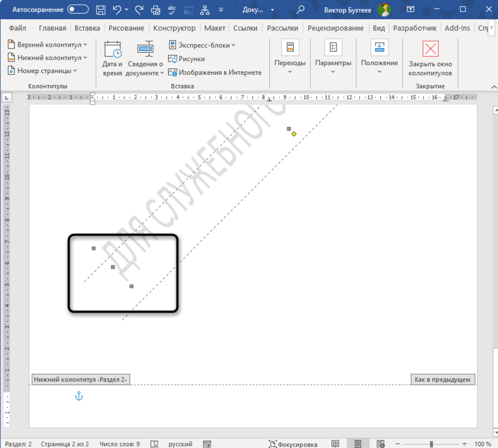Click the vertical scrollbar up arrow
This screenshot has width=498, height=448.
495,110
